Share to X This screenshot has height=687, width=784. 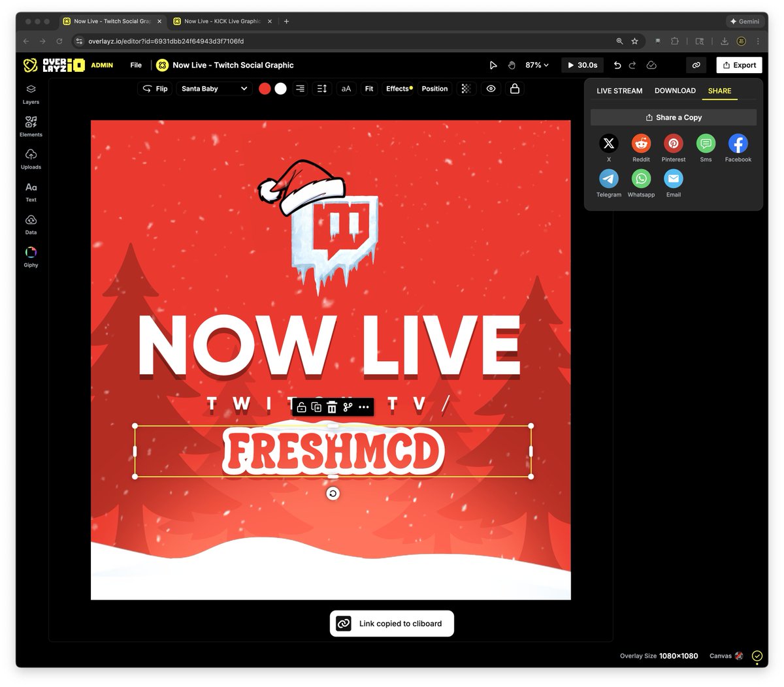click(x=609, y=144)
